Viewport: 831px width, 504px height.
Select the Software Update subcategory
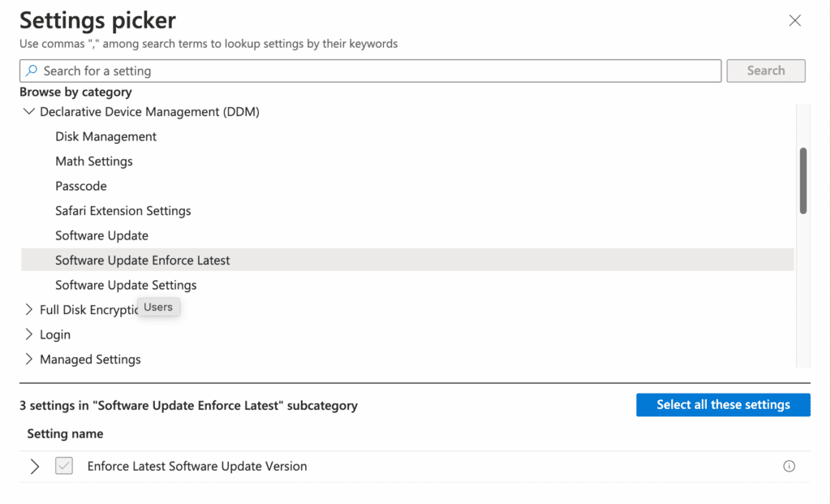[x=101, y=235]
